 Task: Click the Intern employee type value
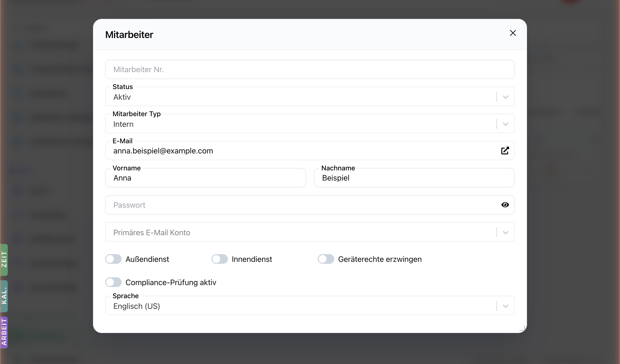[123, 124]
